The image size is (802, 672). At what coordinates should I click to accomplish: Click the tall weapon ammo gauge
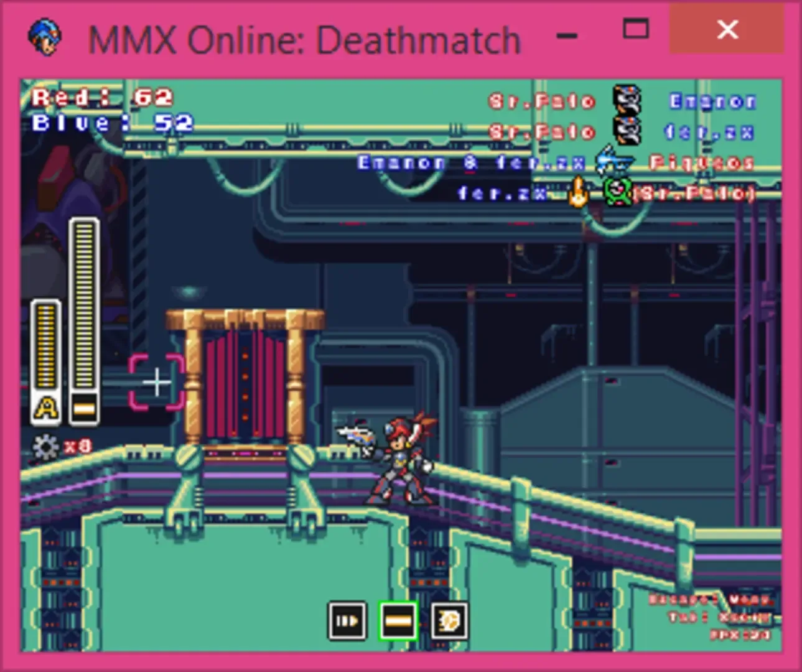pos(84,305)
